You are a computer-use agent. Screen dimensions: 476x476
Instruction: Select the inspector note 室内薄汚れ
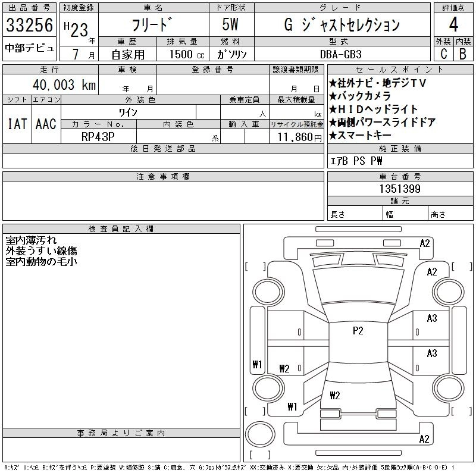coord(31,240)
